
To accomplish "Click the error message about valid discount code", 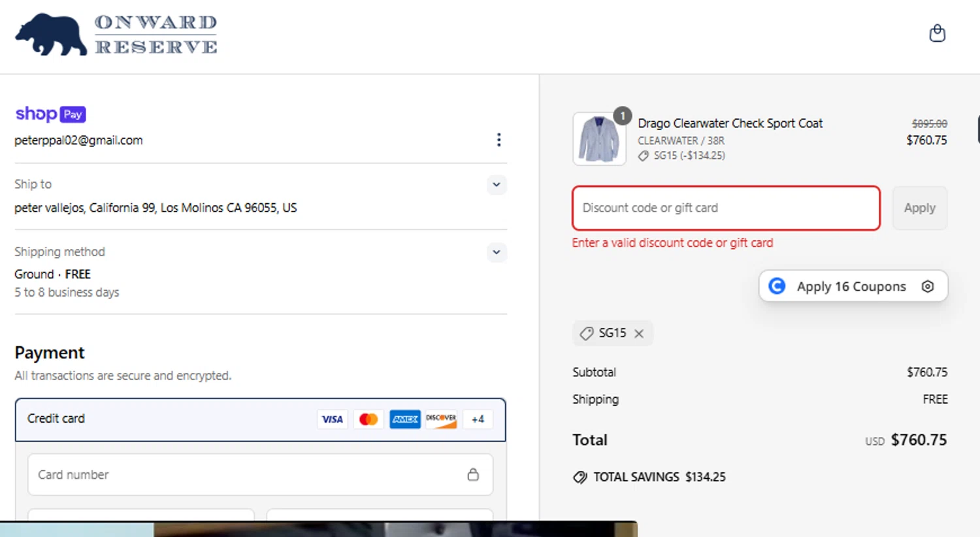I will tap(672, 243).
